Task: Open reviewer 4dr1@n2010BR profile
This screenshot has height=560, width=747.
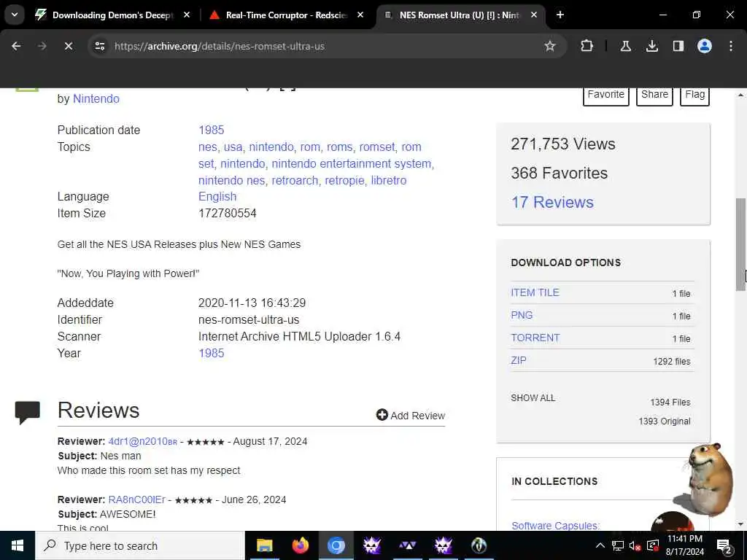Action: click(142, 441)
